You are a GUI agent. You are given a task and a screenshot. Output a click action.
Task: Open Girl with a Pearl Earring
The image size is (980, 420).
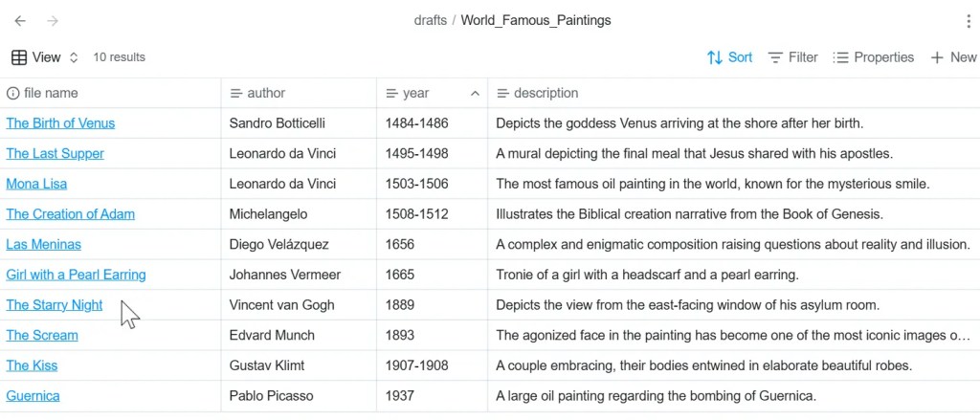click(76, 275)
